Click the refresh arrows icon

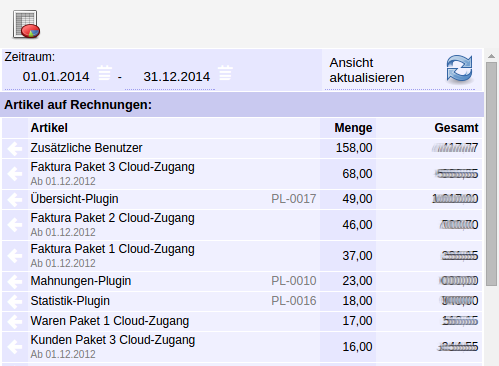[459, 69]
